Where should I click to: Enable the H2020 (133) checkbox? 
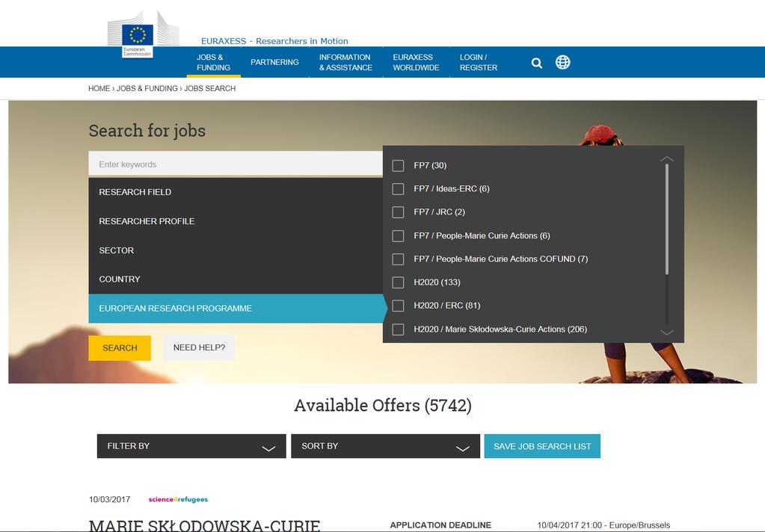pyautogui.click(x=398, y=282)
